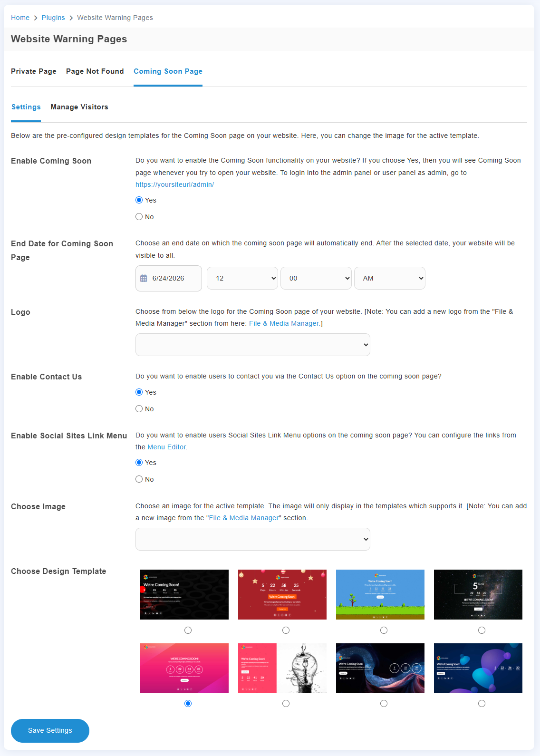Click the red Christmas template thumbnail
This screenshot has width=540, height=756.
point(282,594)
